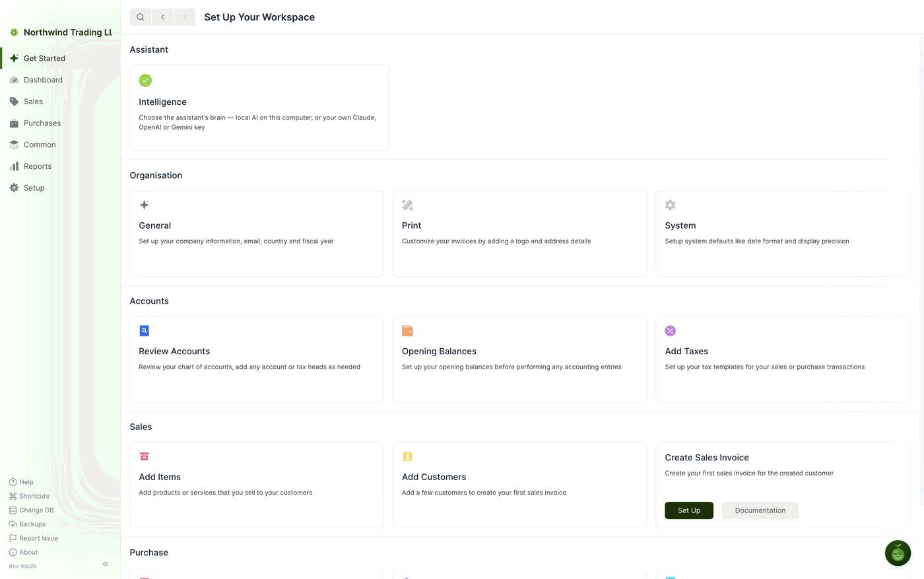Open the Add Customers card title

(x=434, y=477)
